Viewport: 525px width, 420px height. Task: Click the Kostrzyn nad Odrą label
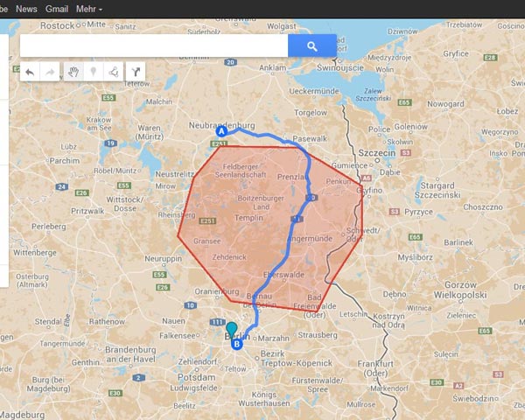tap(388, 320)
